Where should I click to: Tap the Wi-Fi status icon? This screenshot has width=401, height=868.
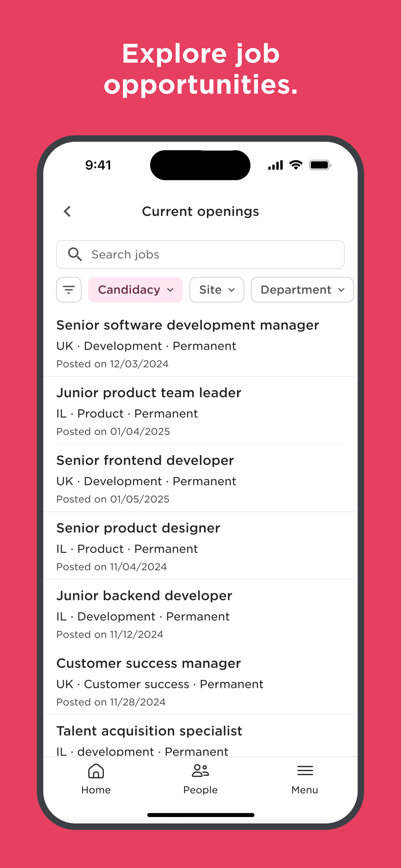point(296,165)
